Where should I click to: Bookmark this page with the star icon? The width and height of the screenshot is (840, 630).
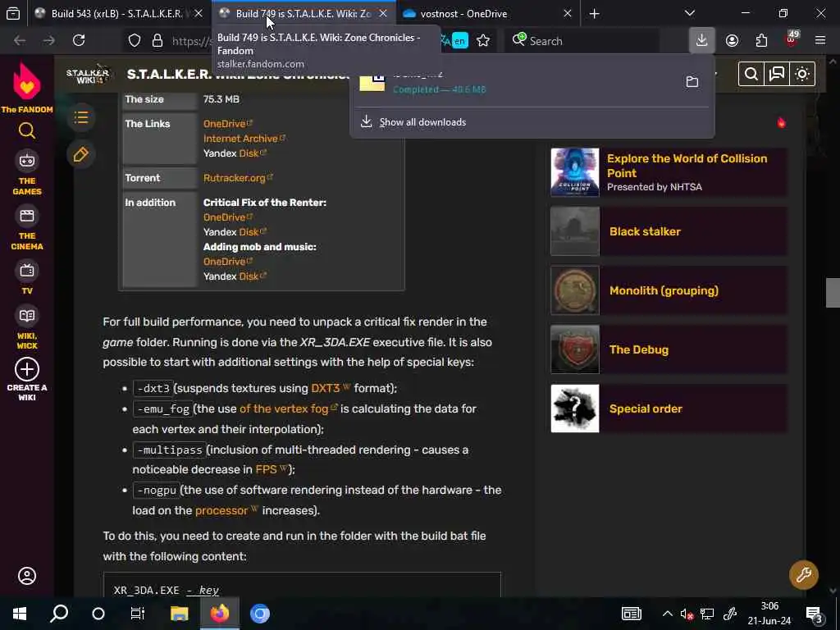[483, 41]
